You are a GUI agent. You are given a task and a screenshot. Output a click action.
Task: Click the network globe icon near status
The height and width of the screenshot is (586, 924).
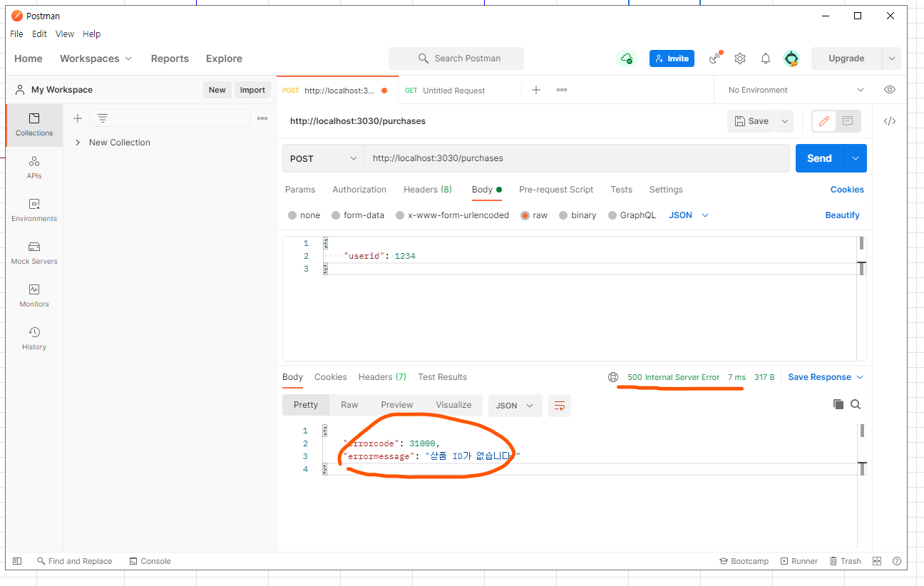[x=613, y=377]
